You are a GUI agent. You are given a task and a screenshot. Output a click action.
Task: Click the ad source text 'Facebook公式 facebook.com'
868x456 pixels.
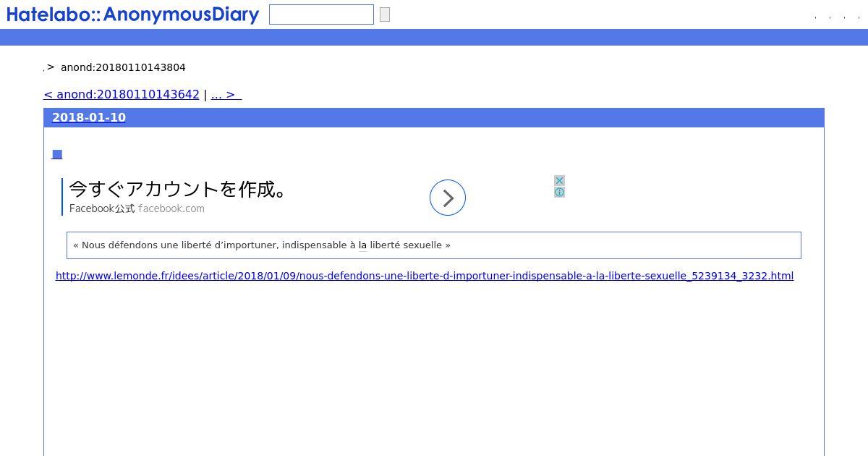[137, 208]
